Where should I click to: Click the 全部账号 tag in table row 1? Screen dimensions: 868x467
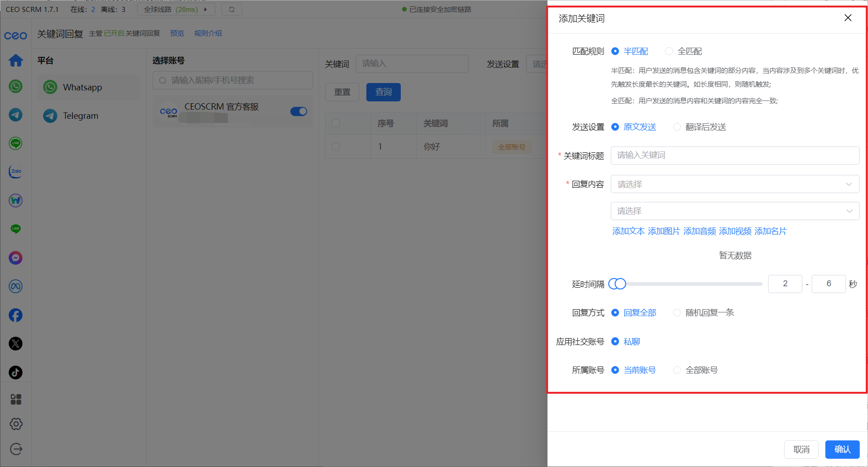[x=512, y=147]
